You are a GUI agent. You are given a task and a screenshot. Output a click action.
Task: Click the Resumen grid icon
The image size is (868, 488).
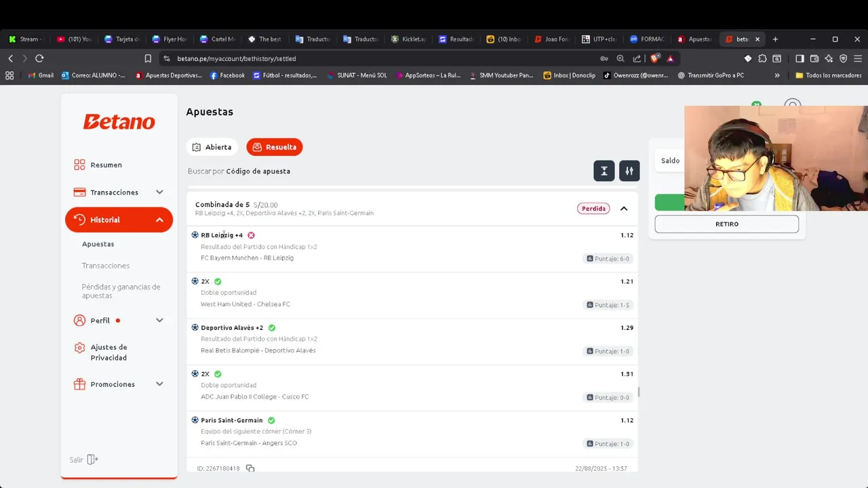[x=79, y=165]
